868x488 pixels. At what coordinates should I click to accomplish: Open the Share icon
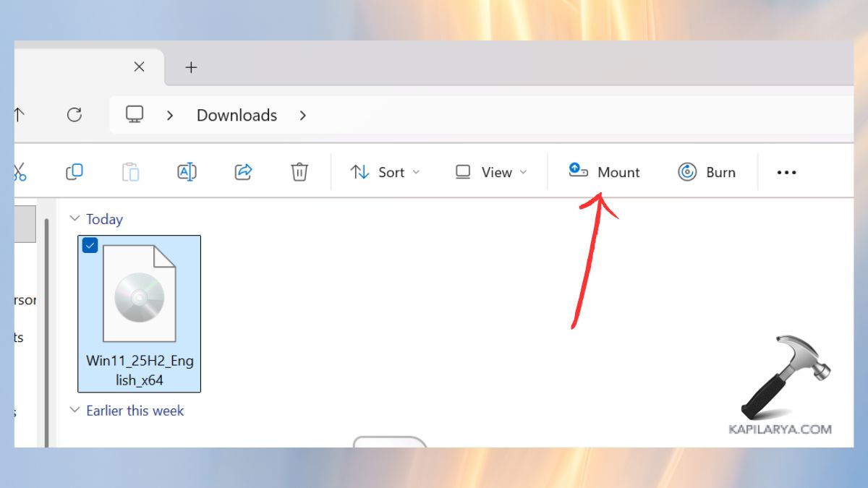(243, 172)
